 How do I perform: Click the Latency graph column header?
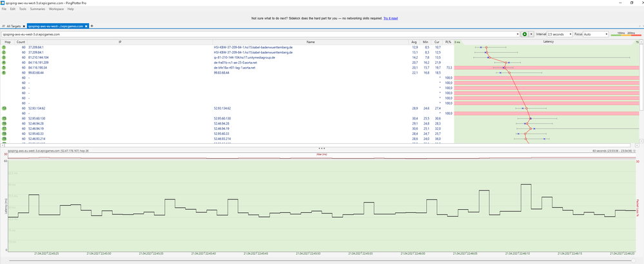pyautogui.click(x=549, y=42)
